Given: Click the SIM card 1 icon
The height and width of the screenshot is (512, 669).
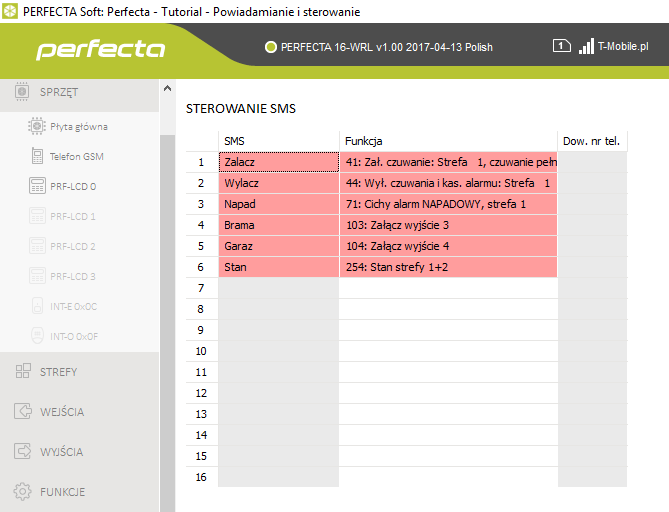Looking at the screenshot, I should [561, 46].
